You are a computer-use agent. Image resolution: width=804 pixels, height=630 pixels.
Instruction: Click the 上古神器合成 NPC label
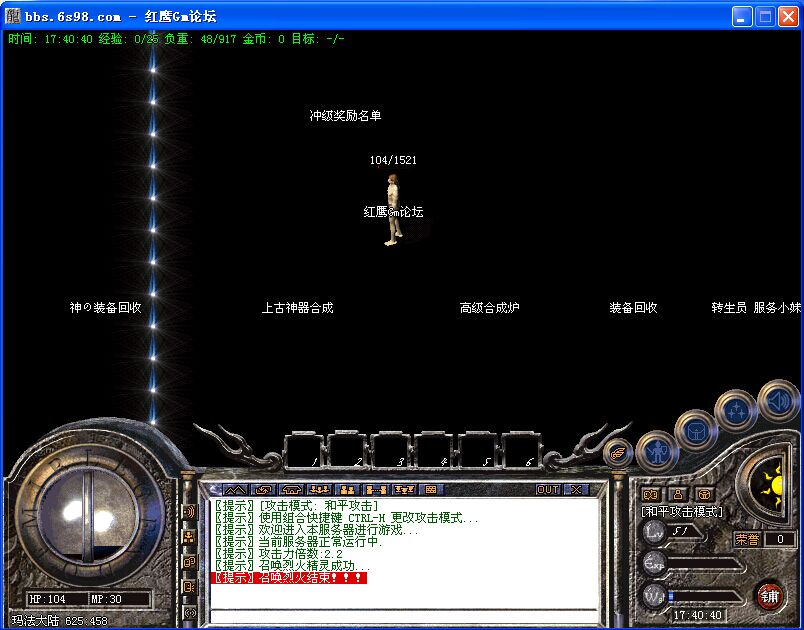(297, 308)
